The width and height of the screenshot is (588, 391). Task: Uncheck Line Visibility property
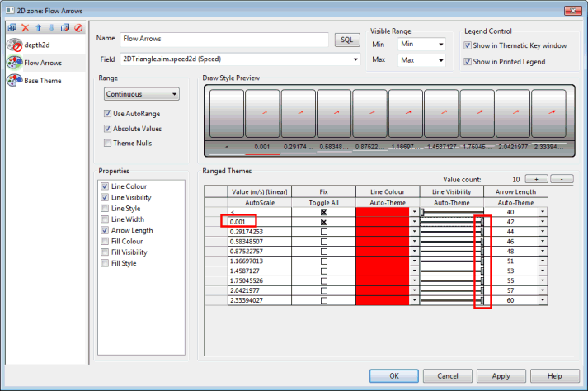105,197
